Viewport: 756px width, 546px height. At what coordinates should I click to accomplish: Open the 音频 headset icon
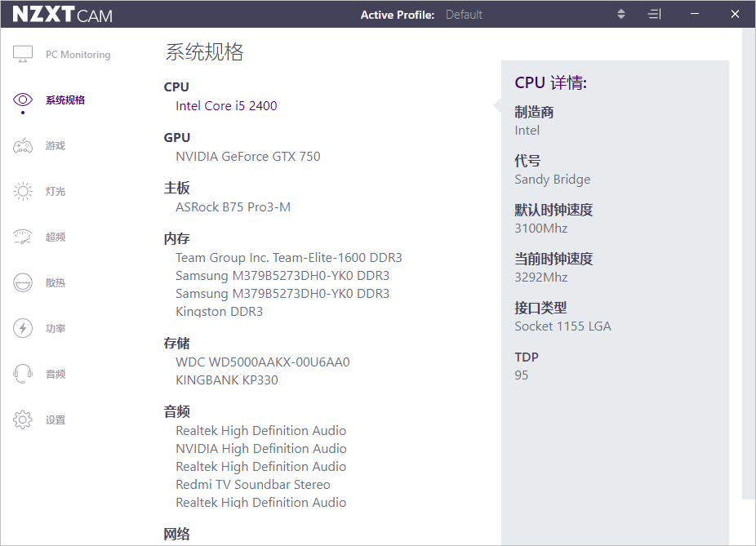pos(23,375)
